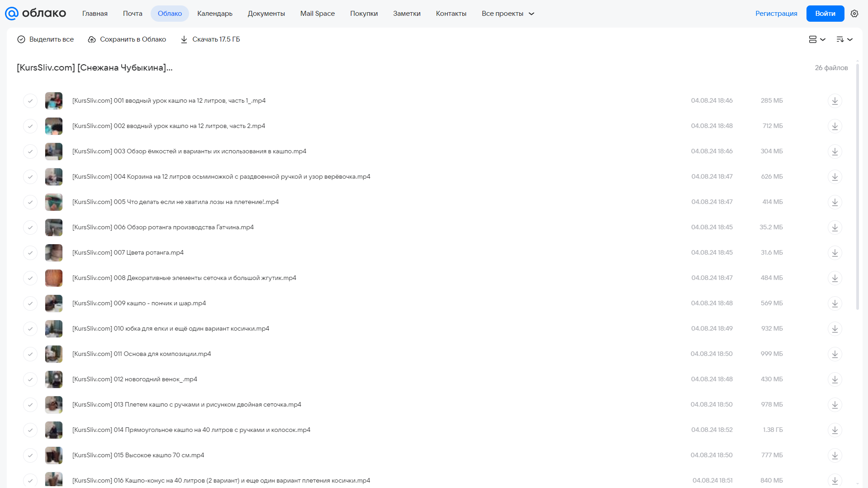Check the 013 Плетем кашпо file

(30, 405)
